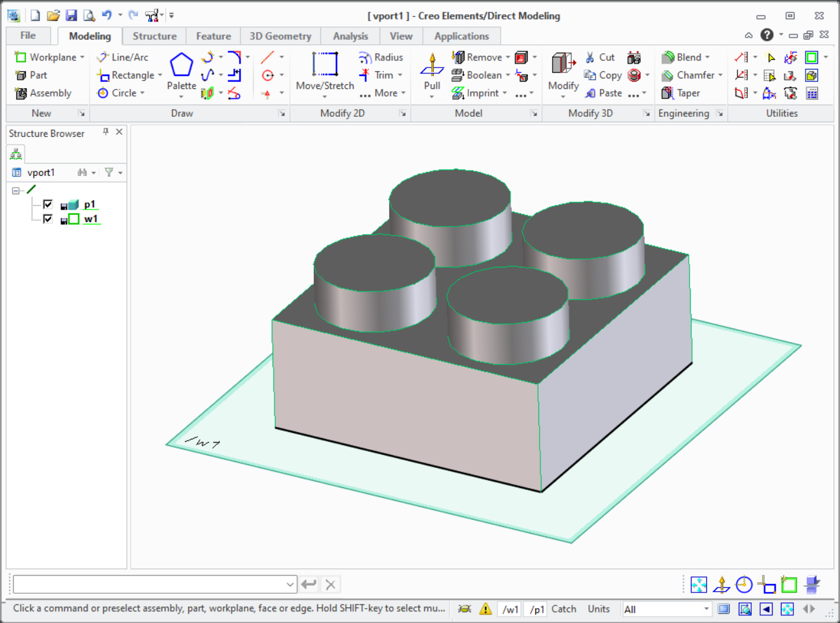Open the File menu tab
Screen dimensions: 840x623
(28, 36)
